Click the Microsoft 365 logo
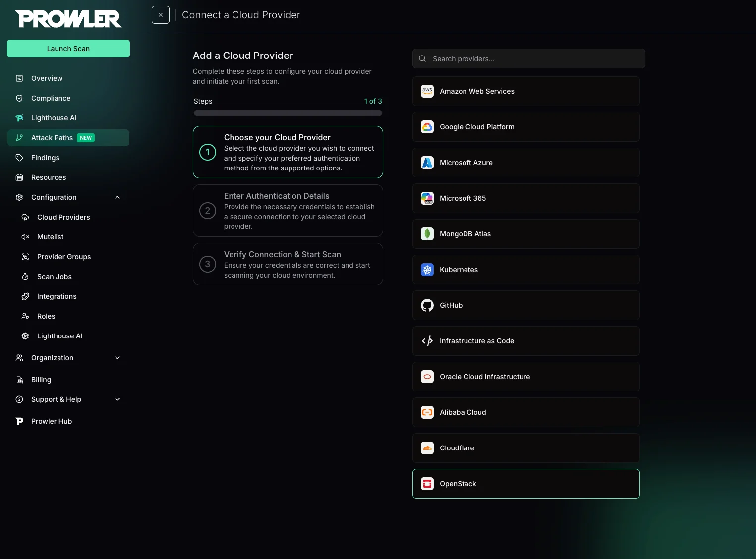Screen dimensions: 756x559 click(427, 198)
